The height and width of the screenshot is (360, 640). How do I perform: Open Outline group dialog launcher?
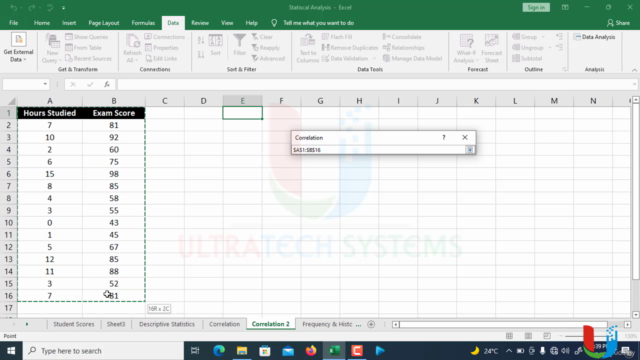[x=564, y=69]
